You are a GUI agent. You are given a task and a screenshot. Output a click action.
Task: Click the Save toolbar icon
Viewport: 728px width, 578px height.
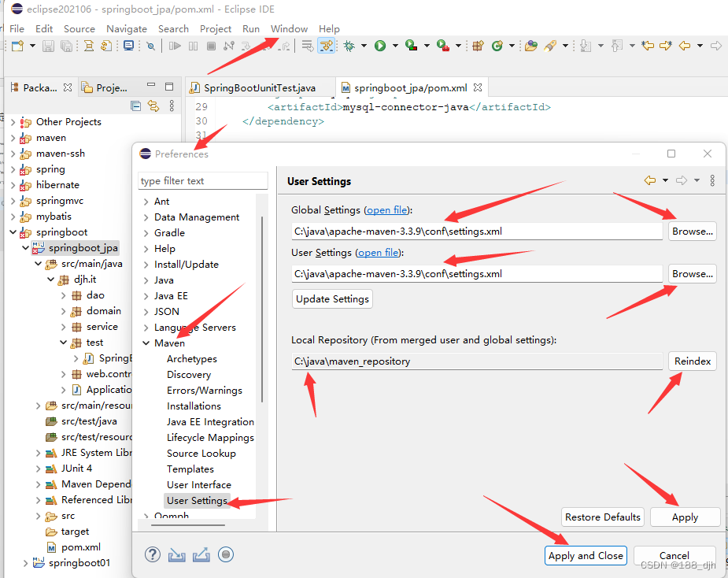[x=48, y=46]
